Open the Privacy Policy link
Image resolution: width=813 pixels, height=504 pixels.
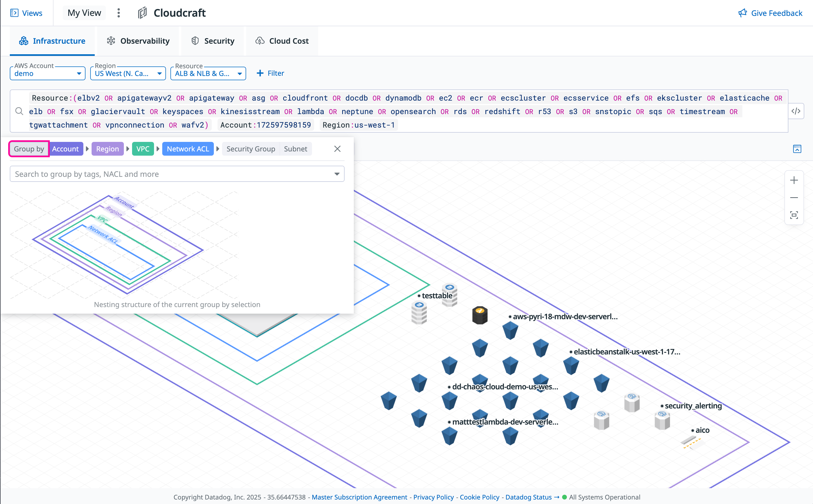[433, 497]
